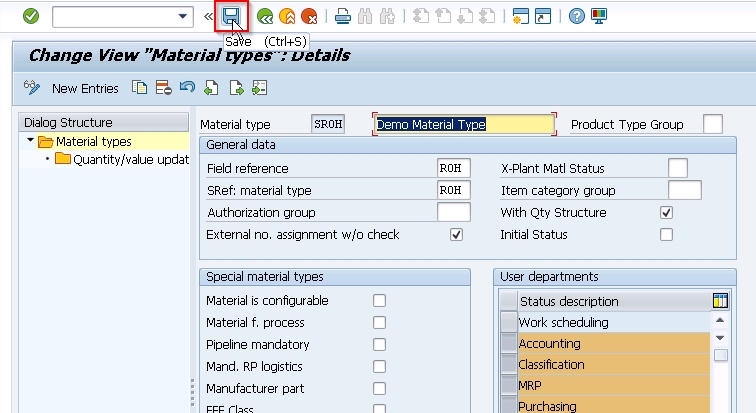The image size is (756, 413).
Task: Click the red Cancel icon
Action: [x=309, y=16]
